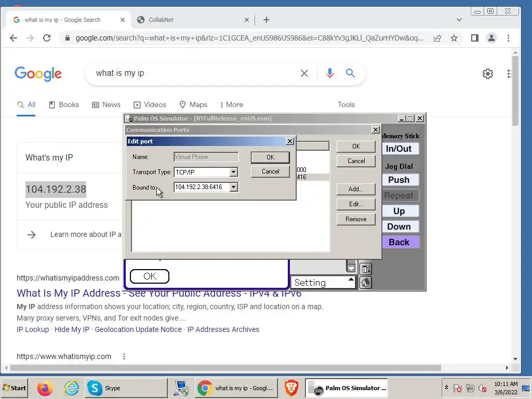Open Chrome profile avatar

click(x=491, y=38)
